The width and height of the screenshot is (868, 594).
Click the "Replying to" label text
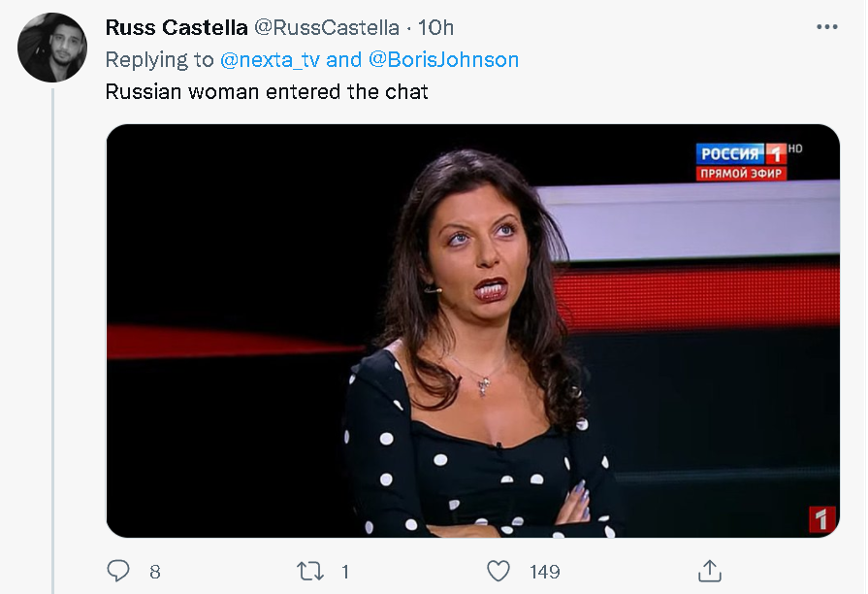coord(159,59)
